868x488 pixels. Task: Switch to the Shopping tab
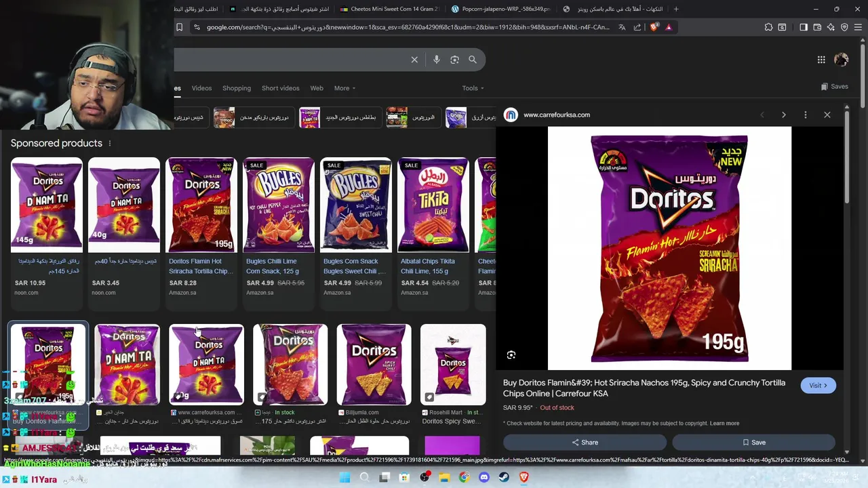pyautogui.click(x=237, y=88)
